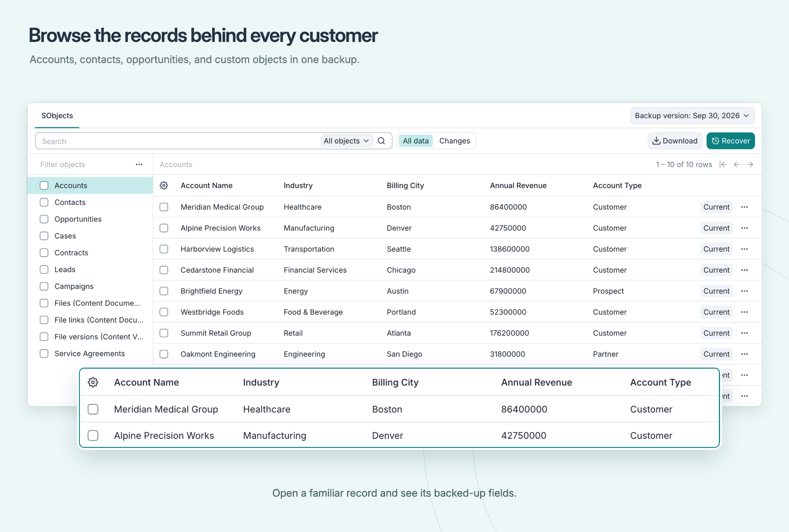Open Filter objects more options menu
Screen dimensions: 789x532
coord(139,164)
